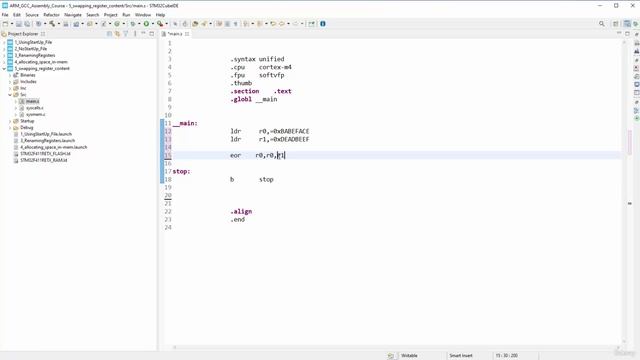Click the 'b stop' code line
640x360 pixels.
click(252, 179)
